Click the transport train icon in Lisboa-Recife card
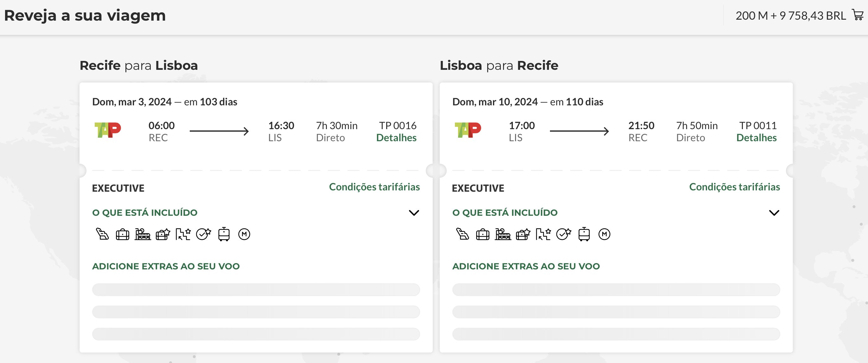The width and height of the screenshot is (868, 363). [584, 234]
